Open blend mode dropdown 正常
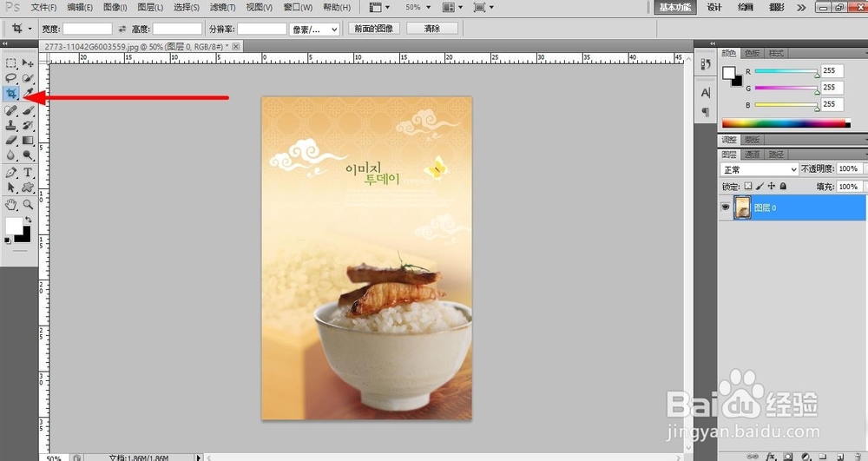This screenshot has width=868, height=461. point(759,169)
